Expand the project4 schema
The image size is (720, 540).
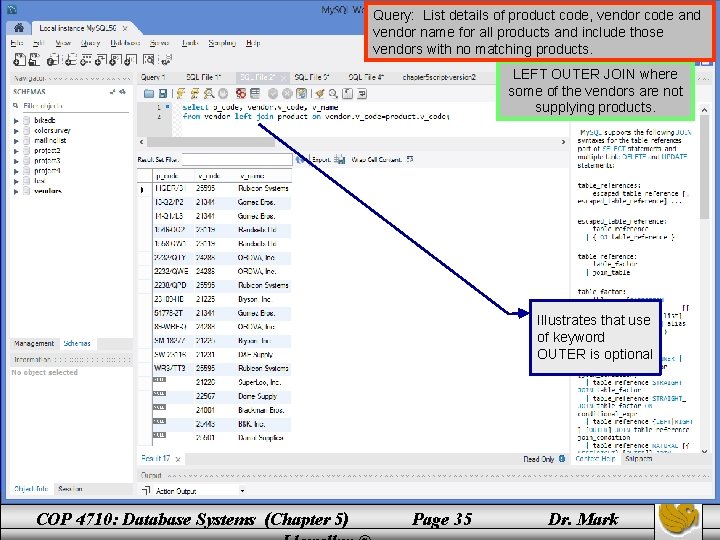coord(16,171)
